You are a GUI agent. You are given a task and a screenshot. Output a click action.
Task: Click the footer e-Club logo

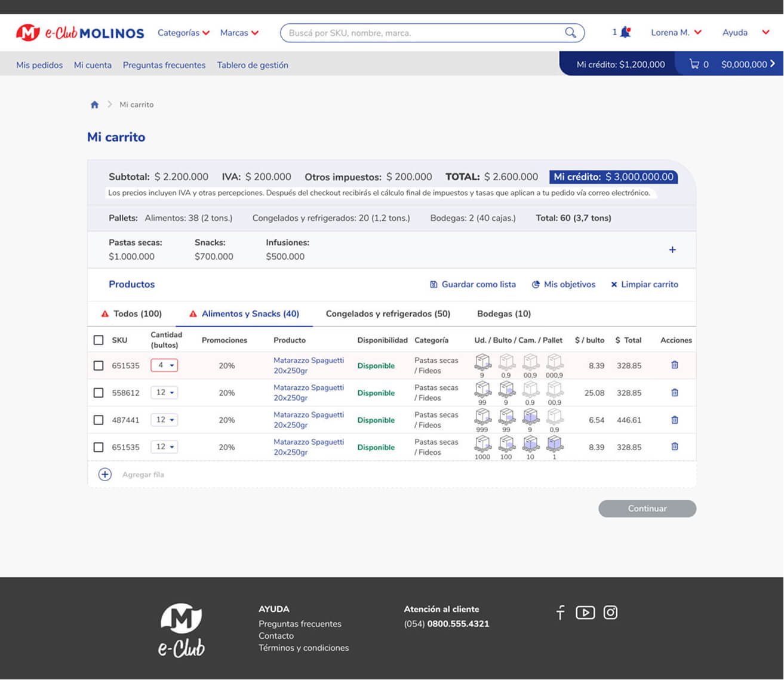(182, 630)
